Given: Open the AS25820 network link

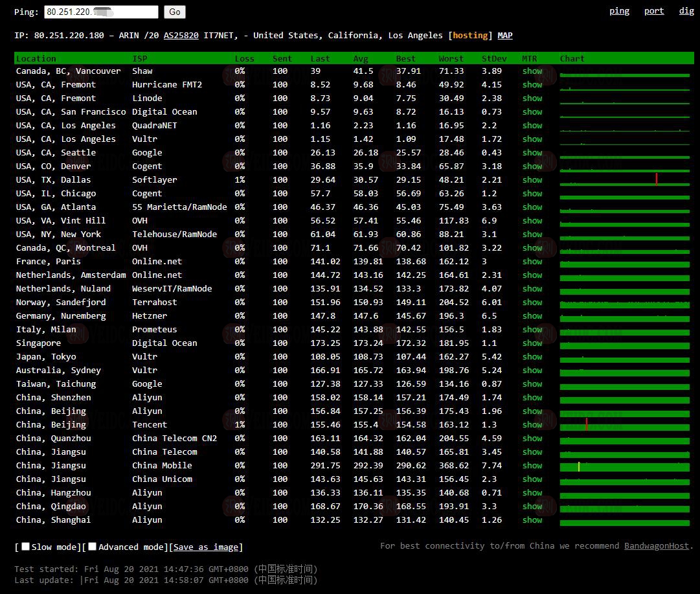Looking at the screenshot, I should 181,36.
